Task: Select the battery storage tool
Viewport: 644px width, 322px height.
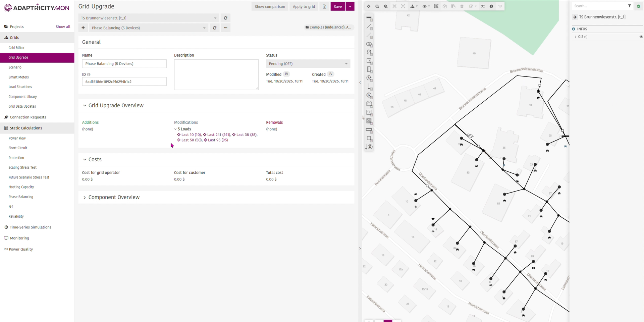Action: point(369,104)
